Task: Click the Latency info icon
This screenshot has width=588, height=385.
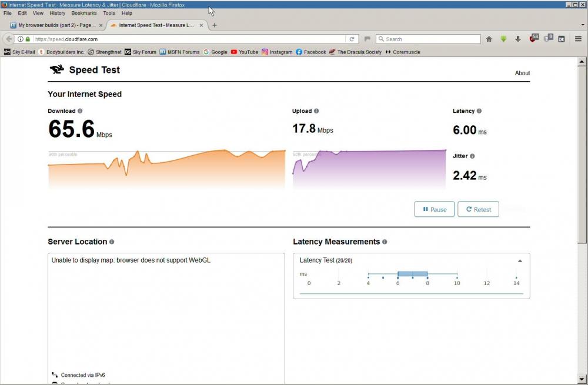Action: [x=479, y=111]
